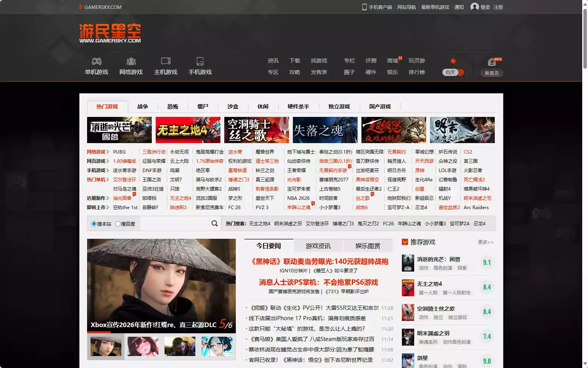Open the 商城 navigation link

pos(393,61)
